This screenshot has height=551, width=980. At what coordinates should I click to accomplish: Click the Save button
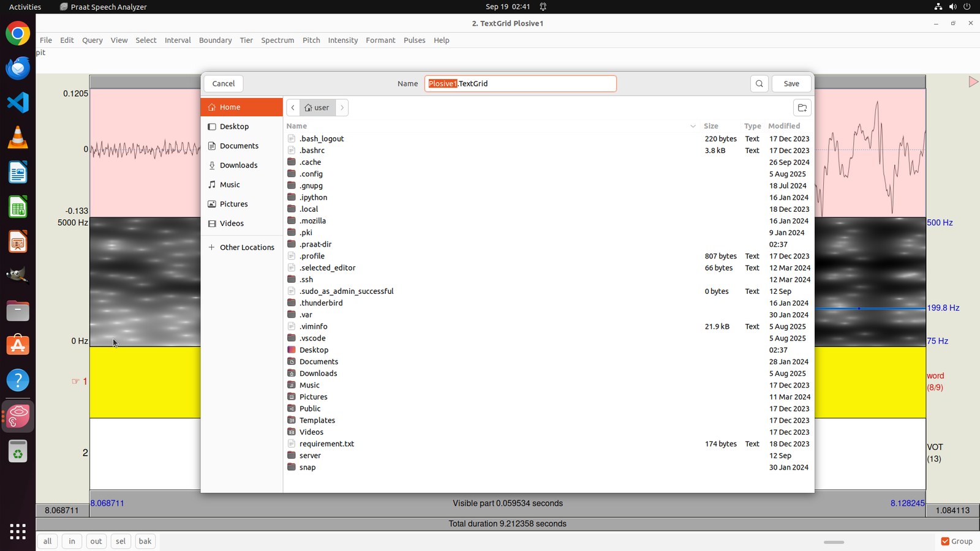point(791,84)
